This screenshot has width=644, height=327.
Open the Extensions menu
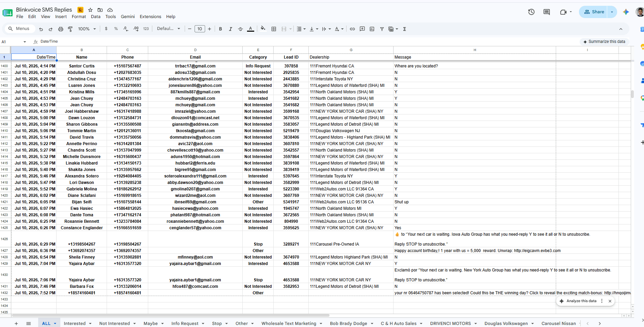point(150,17)
